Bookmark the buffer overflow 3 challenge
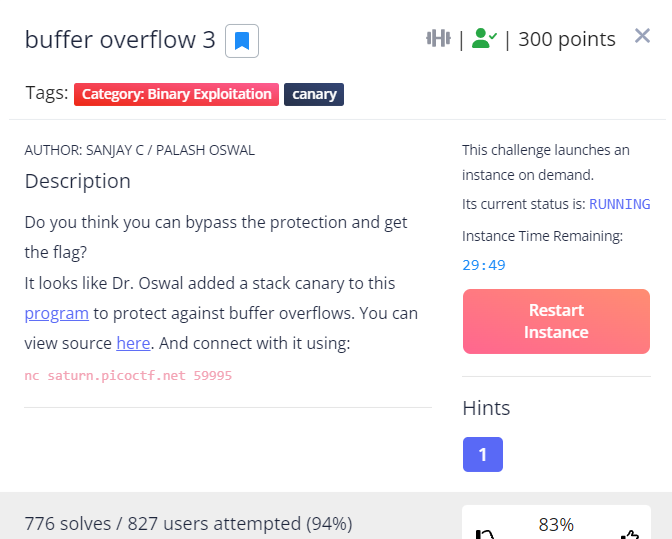The width and height of the screenshot is (672, 539). click(242, 41)
